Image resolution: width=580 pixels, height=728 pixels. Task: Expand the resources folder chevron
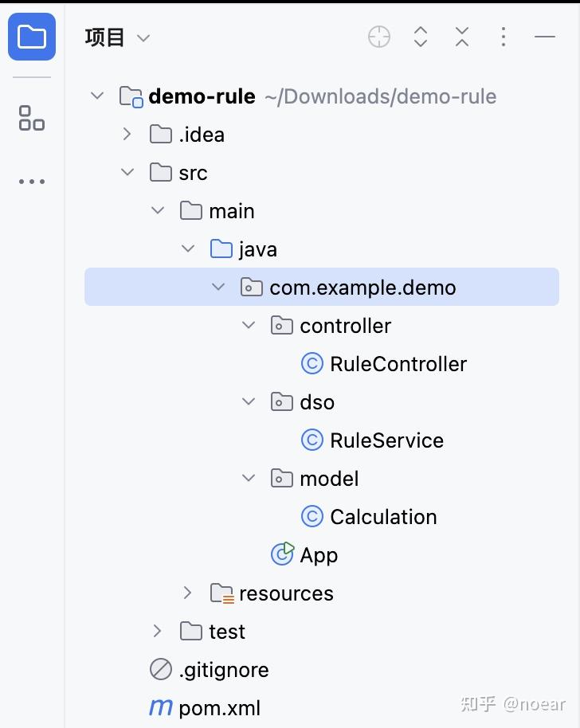(x=188, y=593)
